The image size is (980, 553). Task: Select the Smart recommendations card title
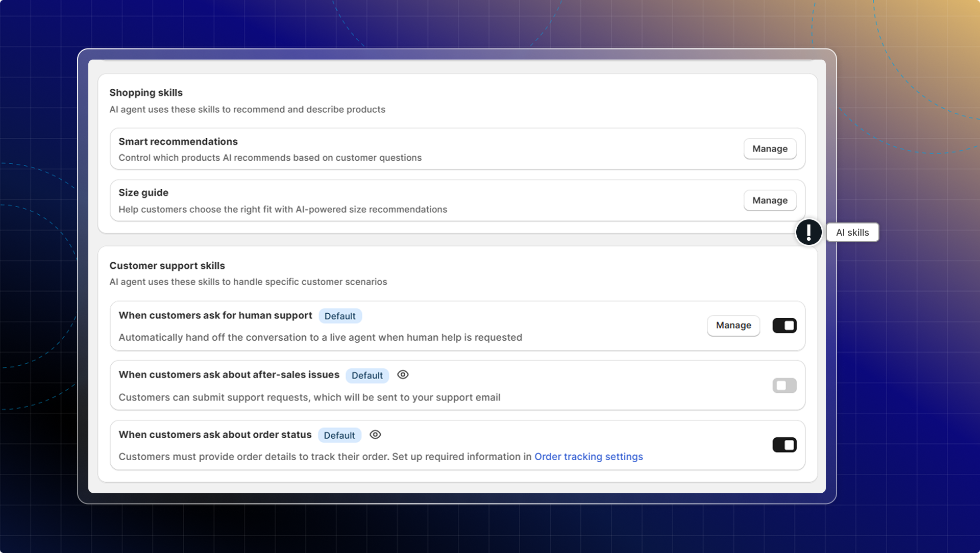(178, 142)
